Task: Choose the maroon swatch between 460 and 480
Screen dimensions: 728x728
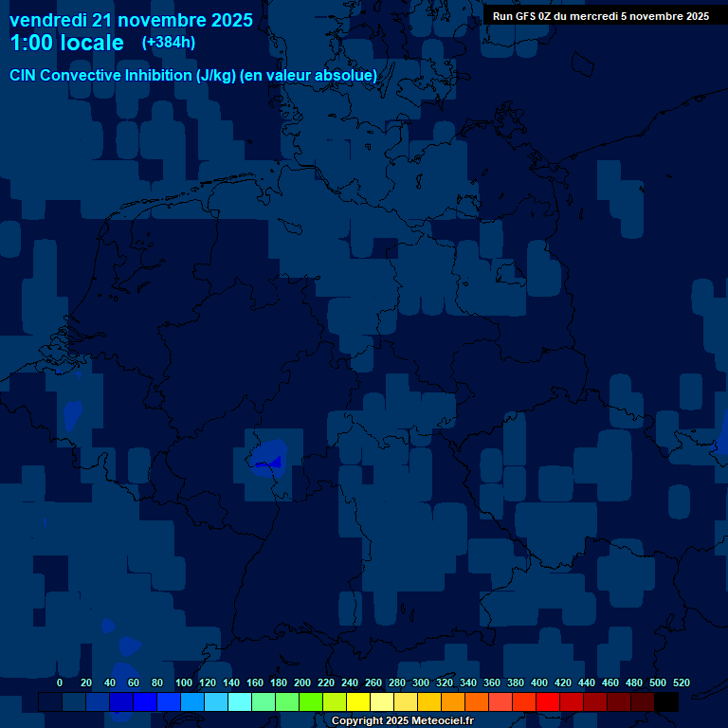Action: point(618,701)
